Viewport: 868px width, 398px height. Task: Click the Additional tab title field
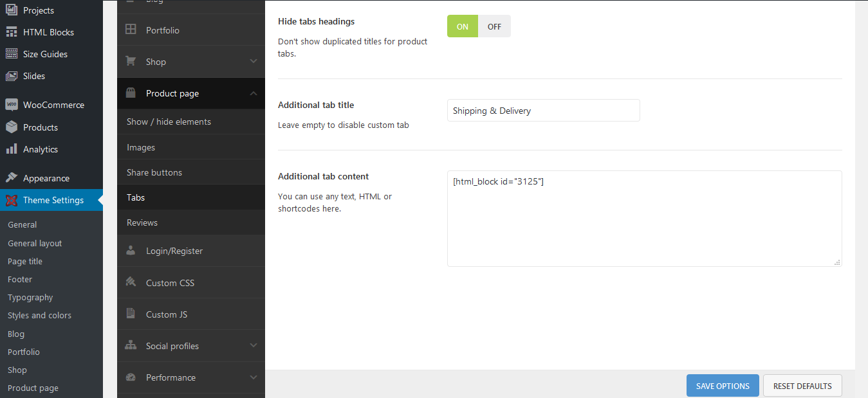click(x=544, y=110)
